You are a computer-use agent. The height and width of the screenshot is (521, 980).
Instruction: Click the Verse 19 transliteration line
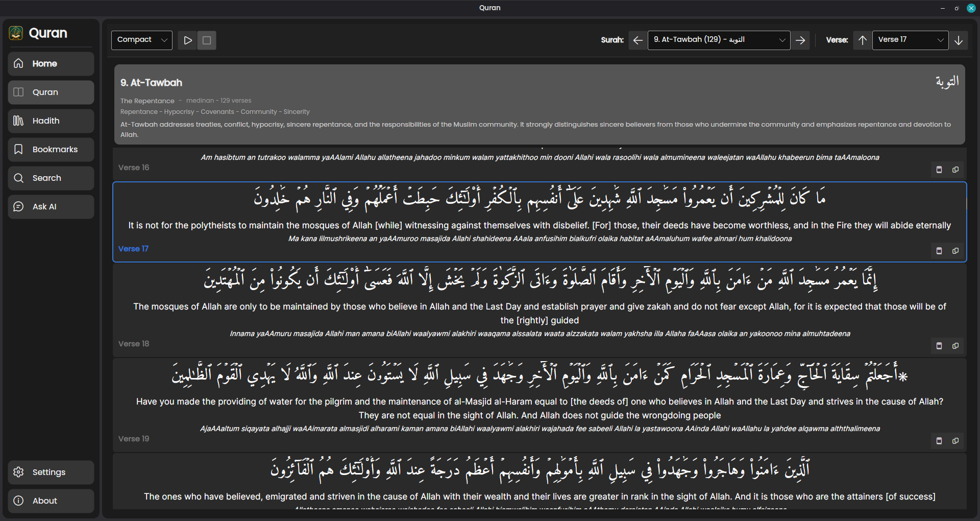540,429
